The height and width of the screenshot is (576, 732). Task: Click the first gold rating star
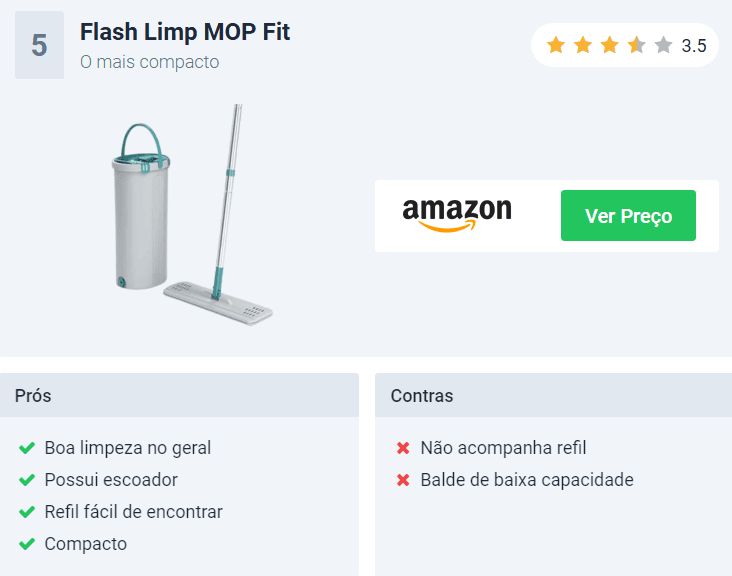556,45
